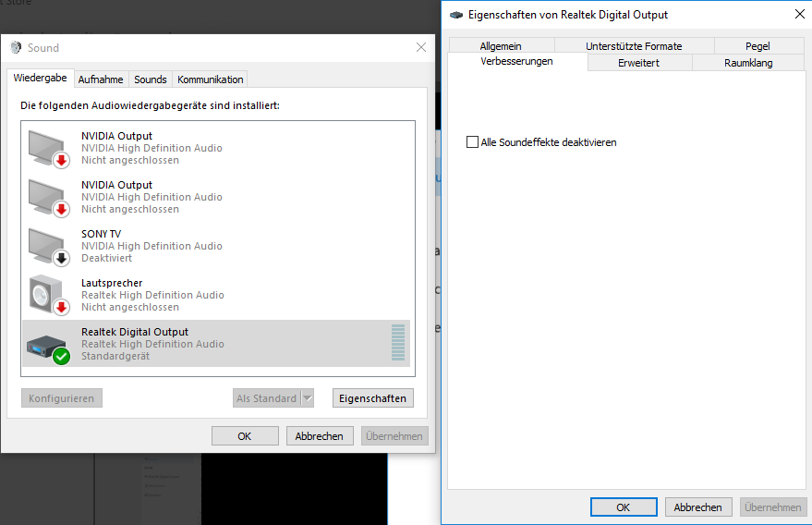Click the 'Standardgerät' status text

click(x=115, y=356)
